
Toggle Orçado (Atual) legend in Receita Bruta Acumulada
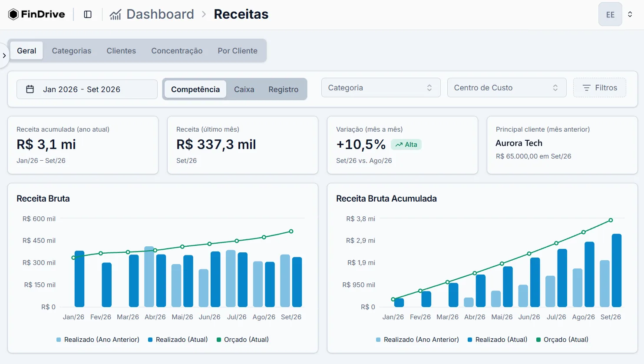tap(562, 340)
